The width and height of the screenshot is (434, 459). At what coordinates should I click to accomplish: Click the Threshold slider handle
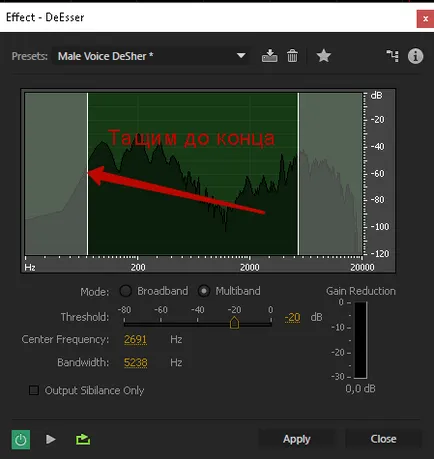tap(234, 323)
